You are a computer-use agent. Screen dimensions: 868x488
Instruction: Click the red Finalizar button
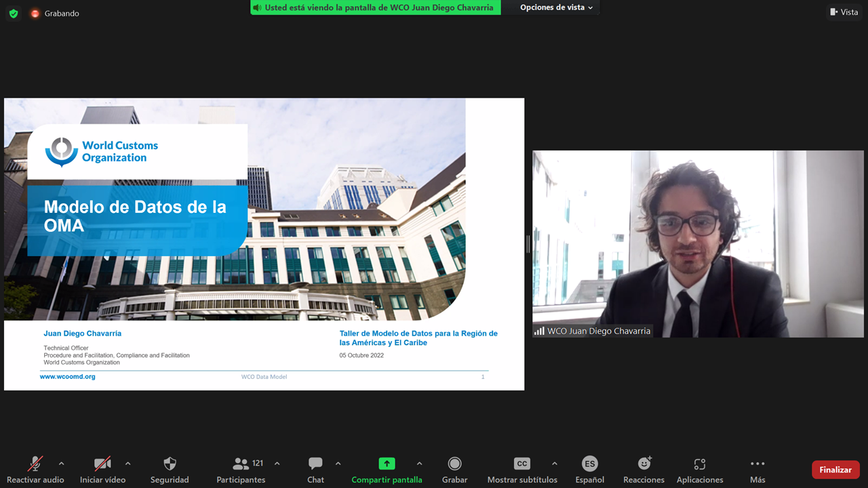(835, 470)
